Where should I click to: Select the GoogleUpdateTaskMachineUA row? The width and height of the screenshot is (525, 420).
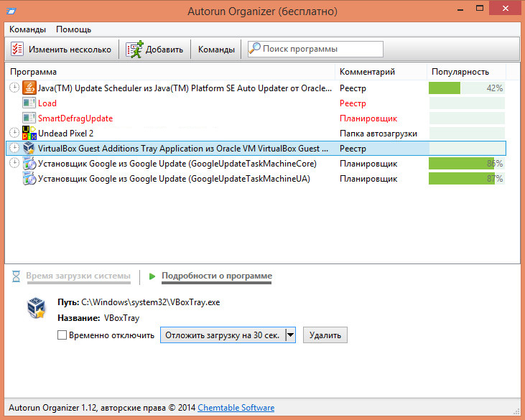point(256,178)
